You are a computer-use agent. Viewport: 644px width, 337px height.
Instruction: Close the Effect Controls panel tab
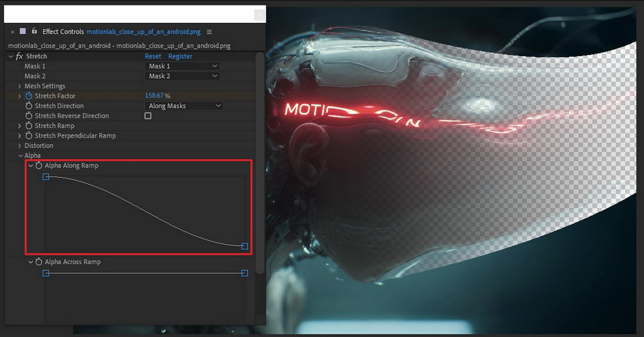[12, 32]
